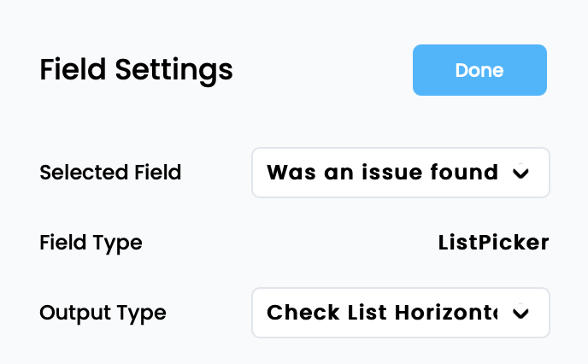Click the down arrow beside 'Was an issue found'

coord(520,173)
